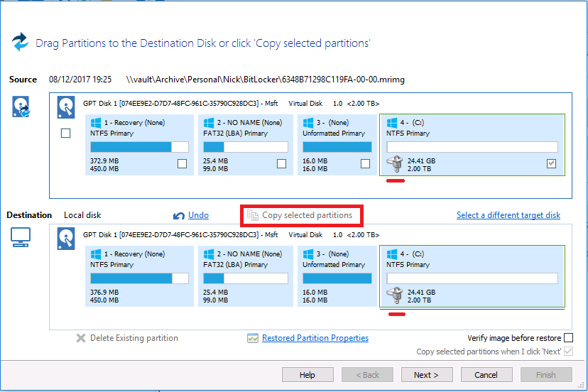Open Select a different target disk link
588x392 pixels.
click(508, 215)
